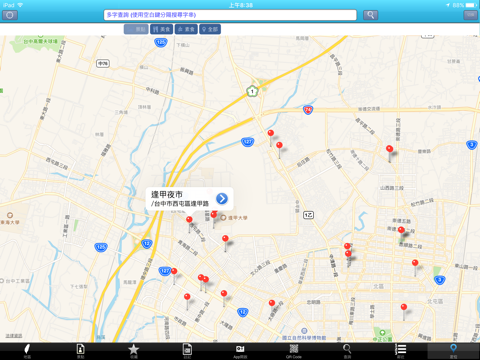480x360 pixels.
Task: Tap the route 74 shield on map
Action: point(308,110)
